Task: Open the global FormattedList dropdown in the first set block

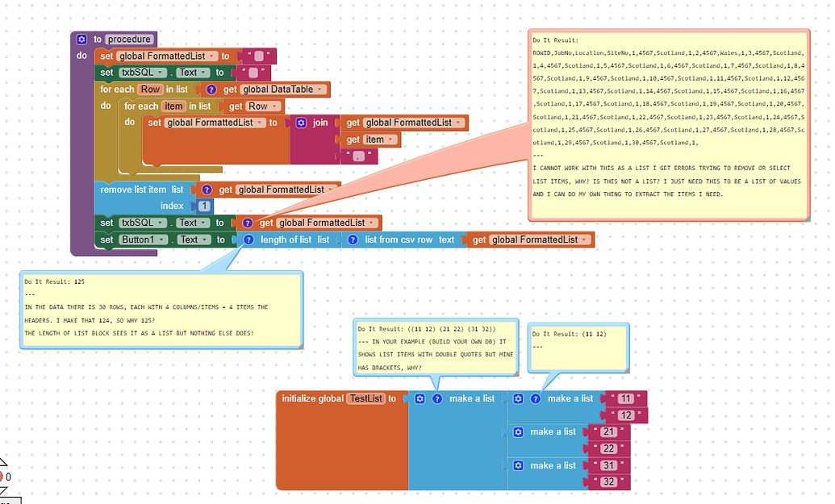Action: click(x=214, y=56)
